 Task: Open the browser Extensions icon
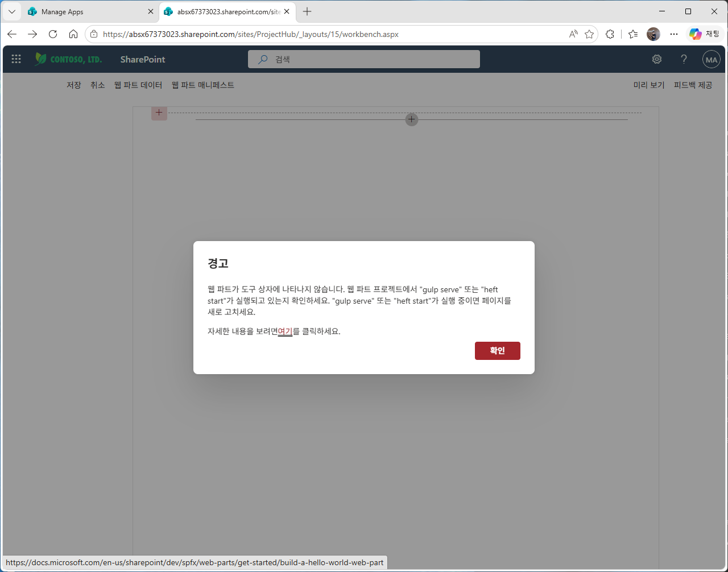point(610,34)
